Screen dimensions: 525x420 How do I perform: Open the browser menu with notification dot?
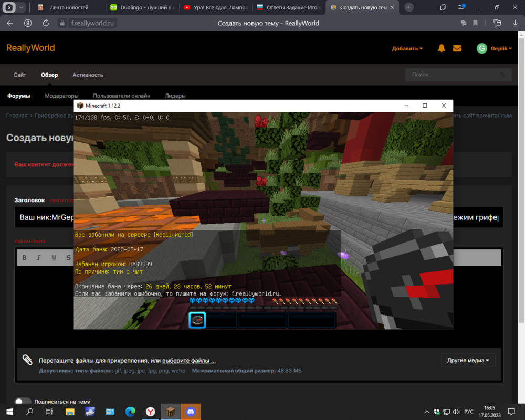pyautogui.click(x=461, y=7)
